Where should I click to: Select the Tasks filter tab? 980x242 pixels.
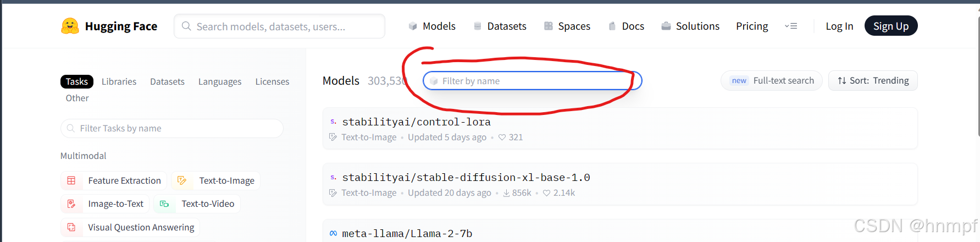77,81
